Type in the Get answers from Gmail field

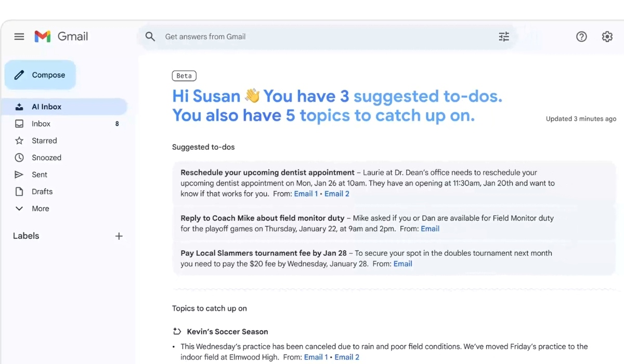click(x=322, y=36)
